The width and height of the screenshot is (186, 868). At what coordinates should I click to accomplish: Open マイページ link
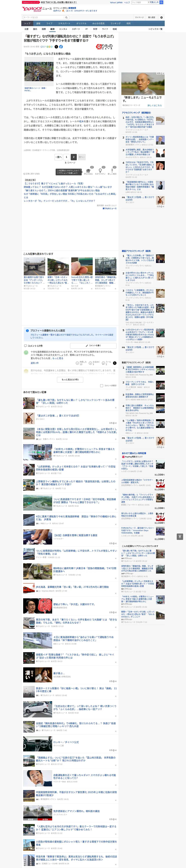click(x=139, y=18)
